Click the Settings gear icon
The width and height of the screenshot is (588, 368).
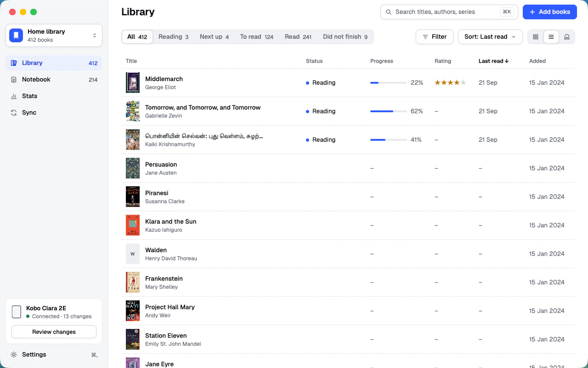(x=14, y=355)
